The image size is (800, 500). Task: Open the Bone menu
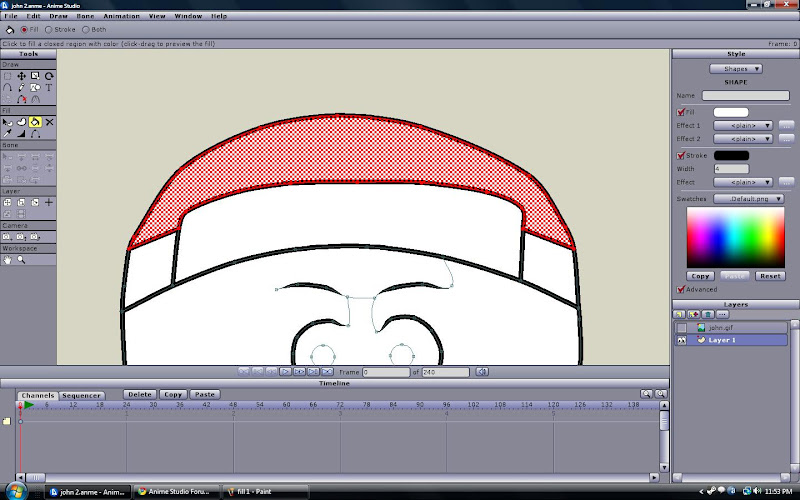[x=85, y=16]
